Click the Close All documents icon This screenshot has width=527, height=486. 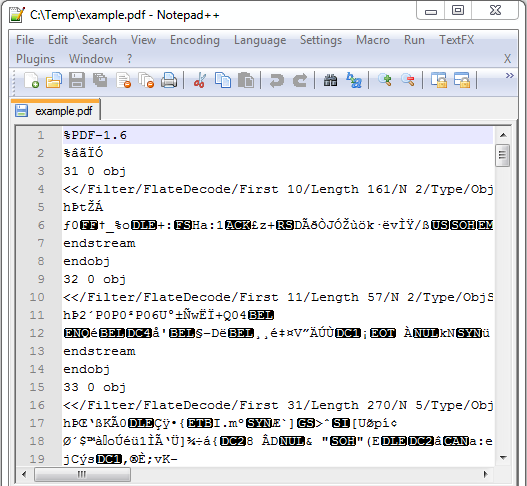coord(146,80)
